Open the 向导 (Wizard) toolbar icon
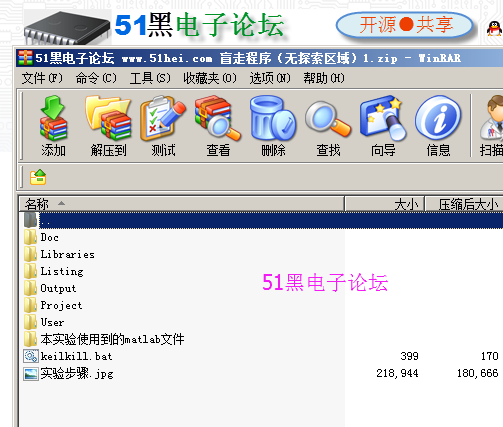This screenshot has width=503, height=427. coord(383,118)
